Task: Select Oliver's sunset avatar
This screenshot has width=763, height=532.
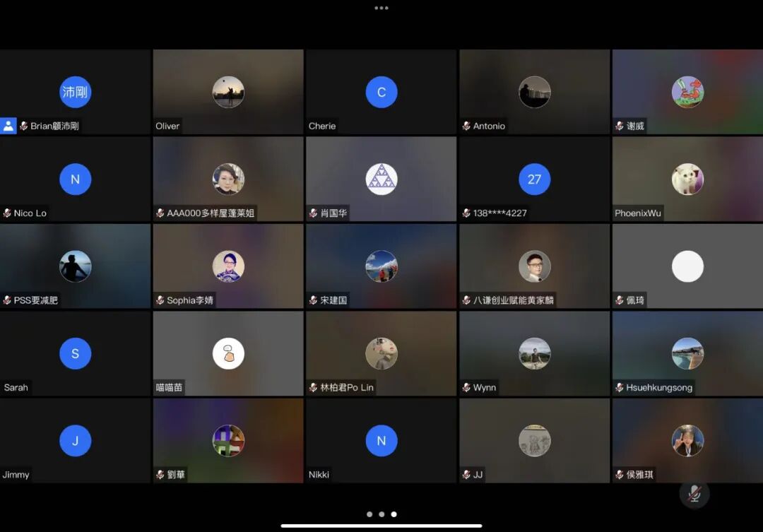Action: (228, 92)
